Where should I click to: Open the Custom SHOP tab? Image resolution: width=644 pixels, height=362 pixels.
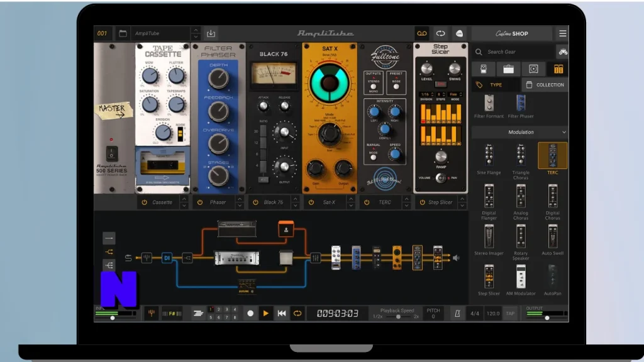coord(512,34)
